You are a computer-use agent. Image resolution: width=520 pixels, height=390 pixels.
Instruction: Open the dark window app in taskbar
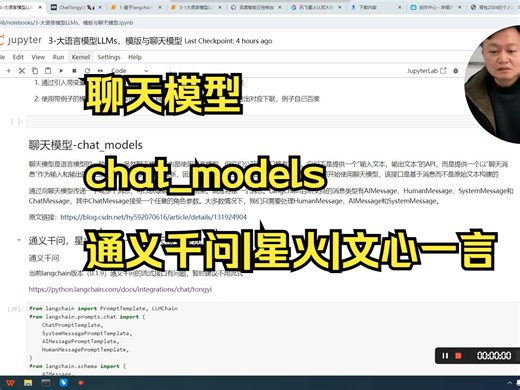pyautogui.click(x=46, y=383)
